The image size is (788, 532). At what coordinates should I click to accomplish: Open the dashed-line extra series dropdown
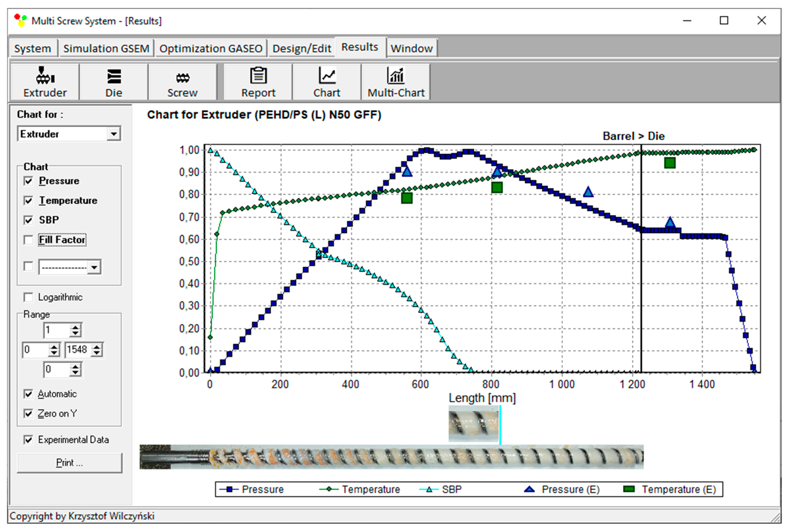pyautogui.click(x=94, y=267)
